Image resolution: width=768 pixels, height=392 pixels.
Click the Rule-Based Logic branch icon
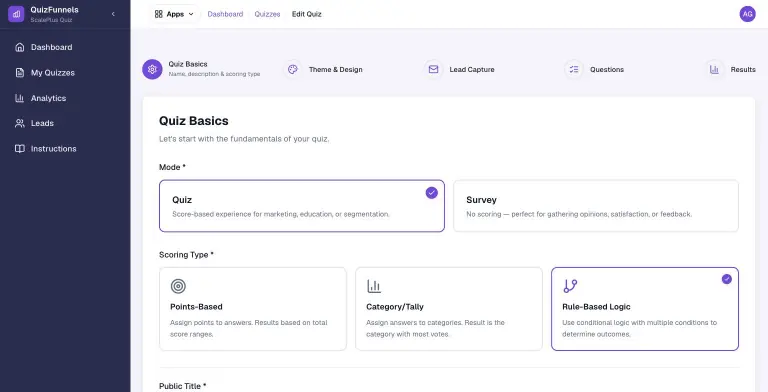click(570, 286)
